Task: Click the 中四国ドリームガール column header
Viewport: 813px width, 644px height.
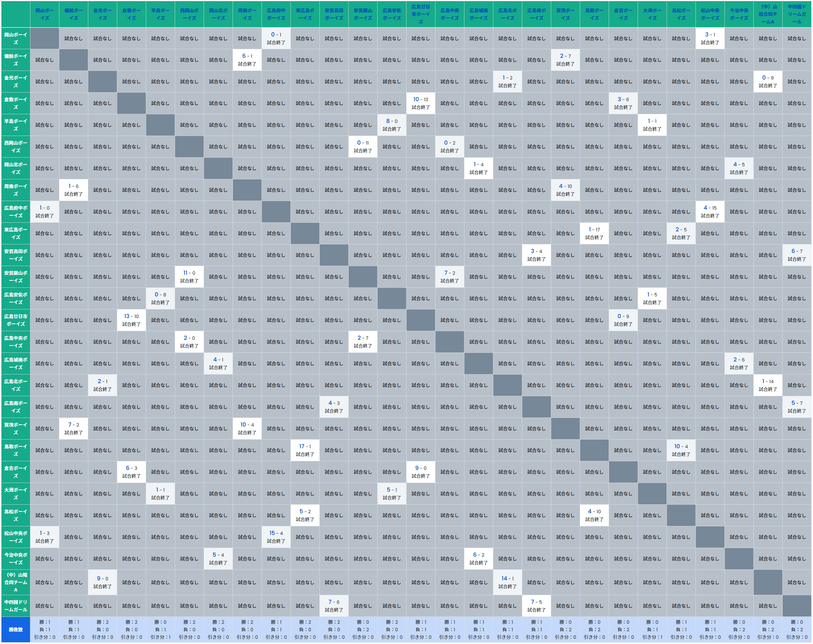Action: [x=797, y=14]
